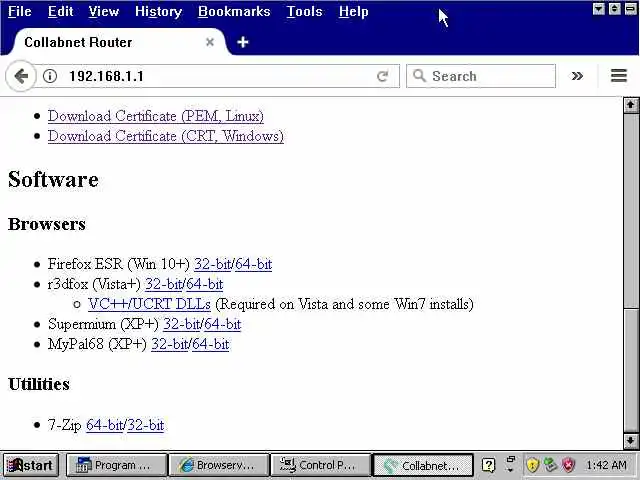Close the Collabnet Router tab

210,42
